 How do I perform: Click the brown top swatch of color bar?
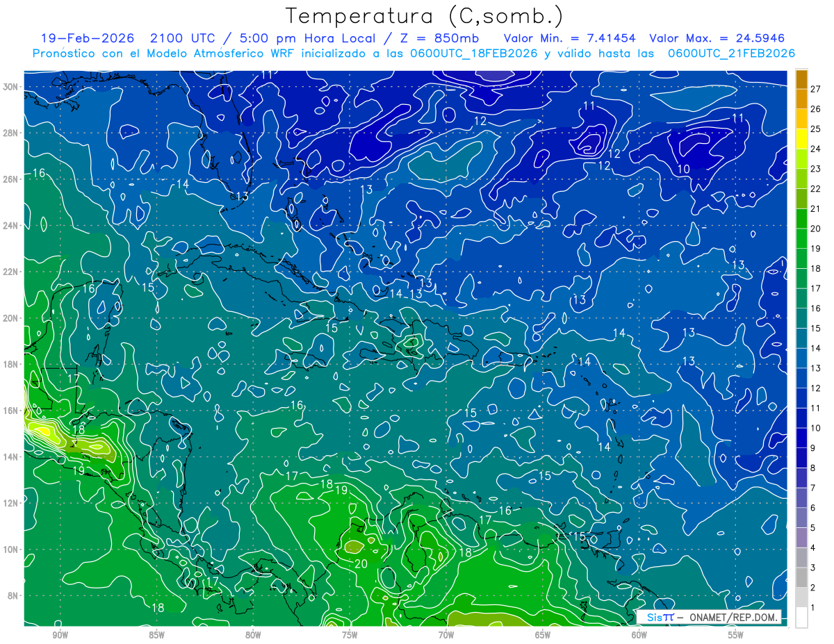coord(801,79)
